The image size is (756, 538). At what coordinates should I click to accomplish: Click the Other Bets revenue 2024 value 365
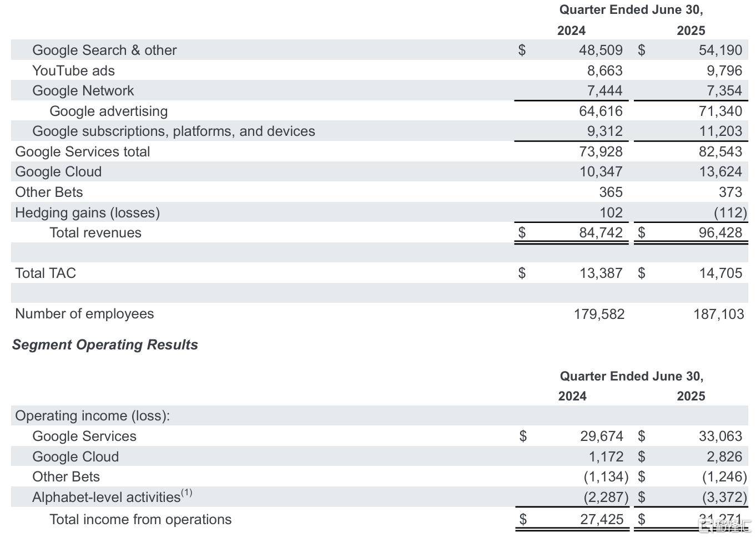611,192
